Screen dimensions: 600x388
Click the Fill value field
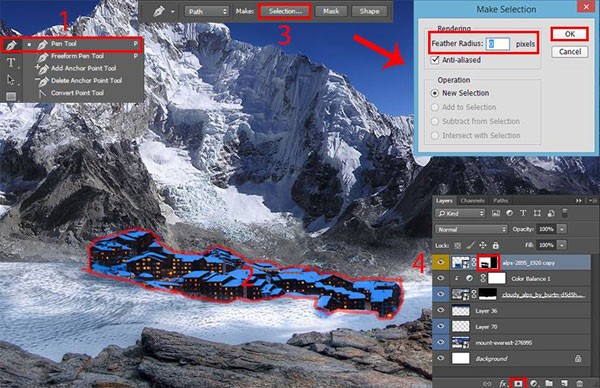click(x=546, y=245)
